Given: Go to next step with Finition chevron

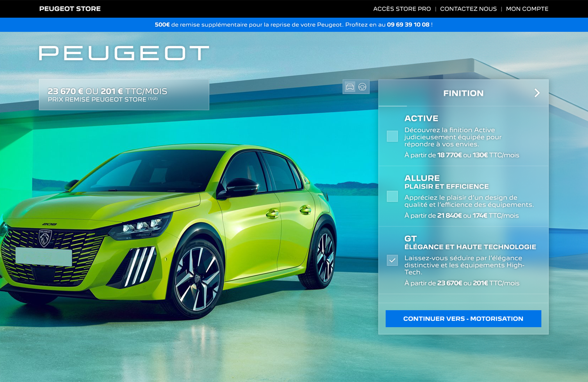Looking at the screenshot, I should click(537, 93).
